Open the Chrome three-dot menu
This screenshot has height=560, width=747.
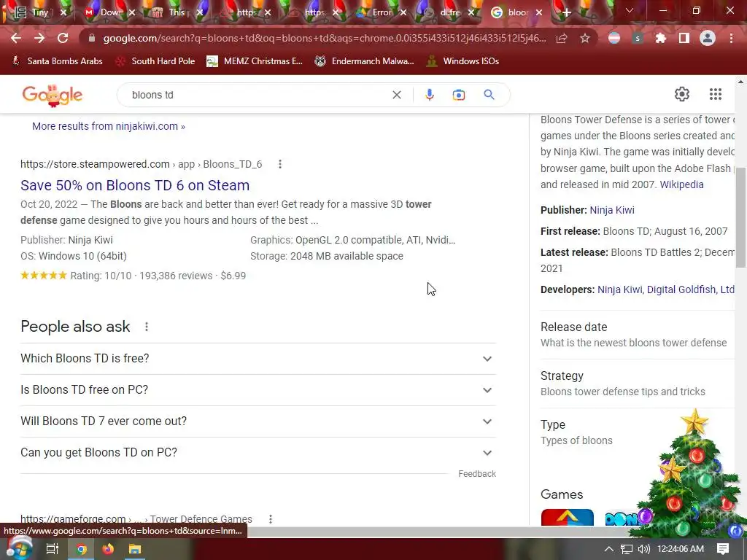click(x=731, y=38)
